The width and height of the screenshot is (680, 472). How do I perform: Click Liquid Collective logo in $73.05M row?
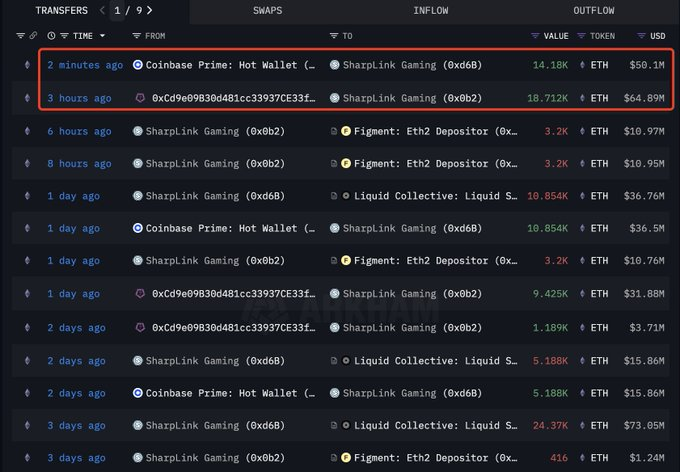tap(346, 426)
